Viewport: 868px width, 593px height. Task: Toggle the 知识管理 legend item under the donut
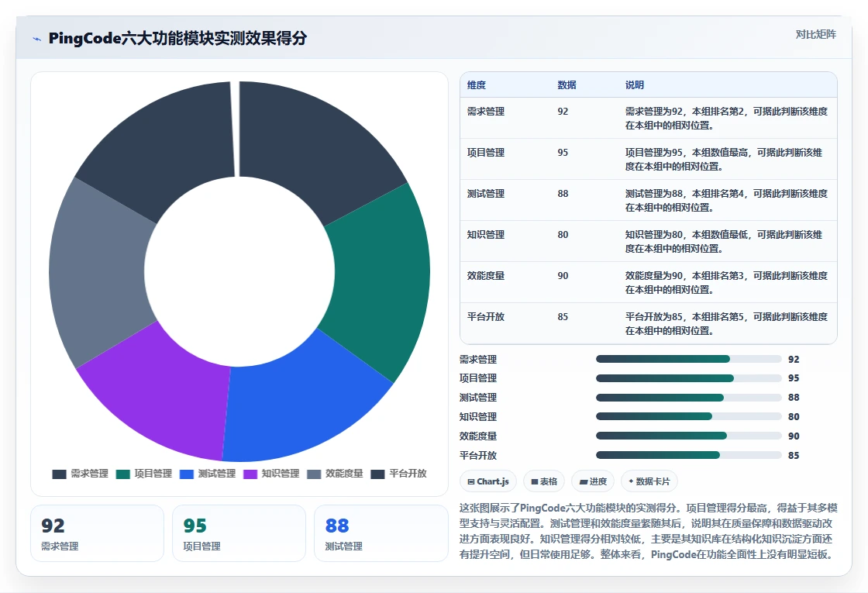[x=271, y=474]
